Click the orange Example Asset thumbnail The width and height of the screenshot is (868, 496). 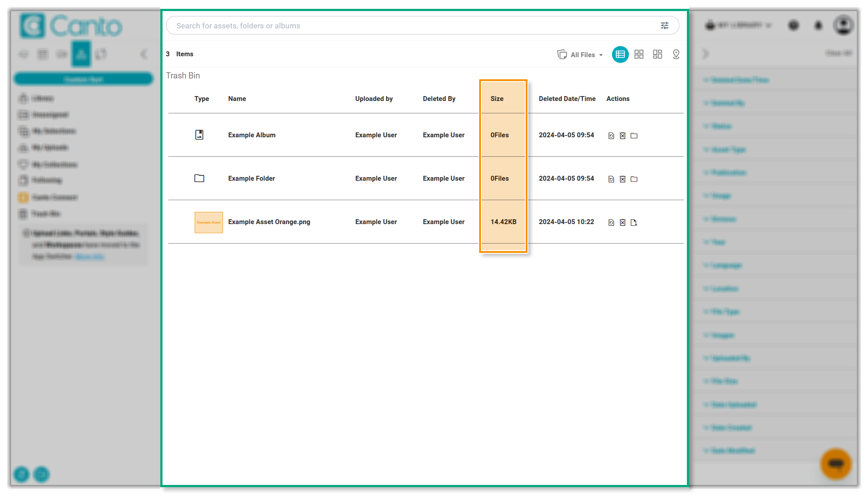click(209, 222)
